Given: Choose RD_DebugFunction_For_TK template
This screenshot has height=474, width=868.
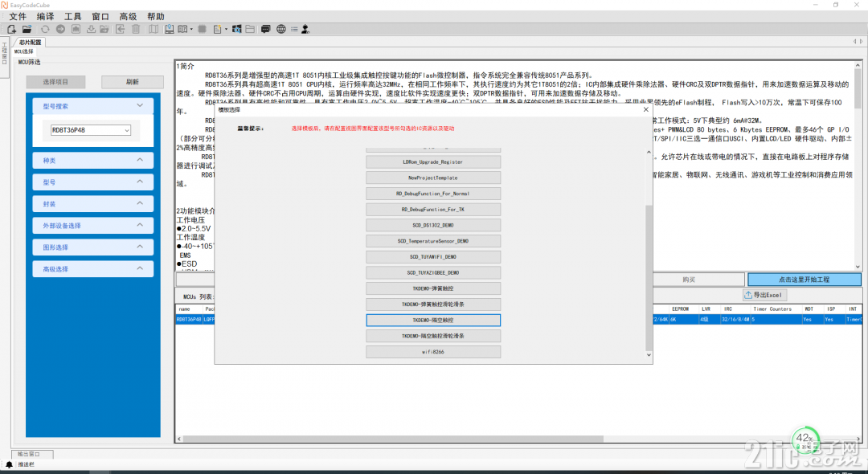Looking at the screenshot, I should (433, 210).
